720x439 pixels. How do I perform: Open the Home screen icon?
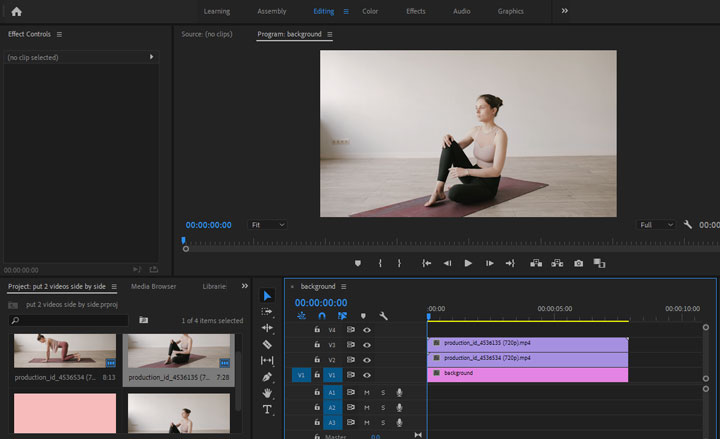pyautogui.click(x=16, y=11)
